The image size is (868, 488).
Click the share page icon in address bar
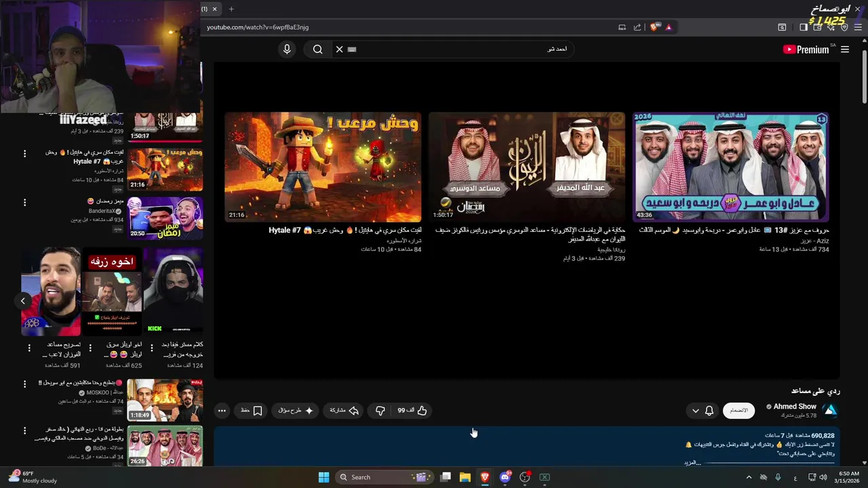(637, 27)
